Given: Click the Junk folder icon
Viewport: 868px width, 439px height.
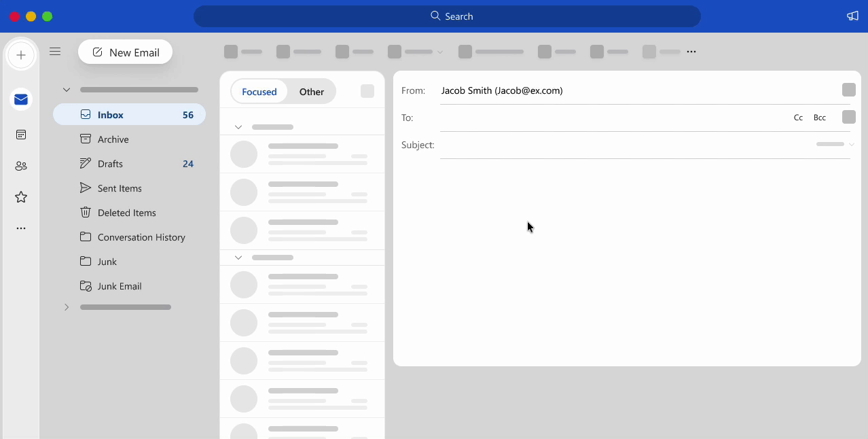Looking at the screenshot, I should click(x=86, y=262).
